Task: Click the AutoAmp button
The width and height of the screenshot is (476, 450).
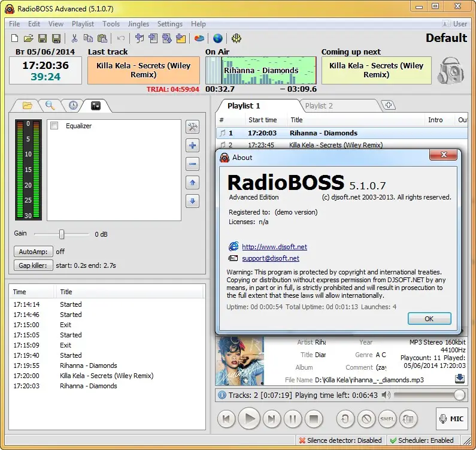Action: pyautogui.click(x=34, y=252)
